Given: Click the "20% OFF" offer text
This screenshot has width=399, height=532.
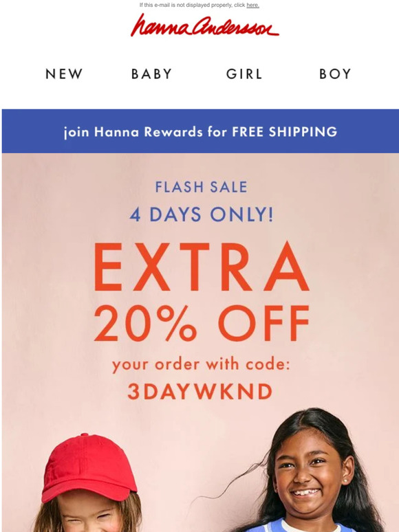Looking at the screenshot, I should tap(202, 323).
